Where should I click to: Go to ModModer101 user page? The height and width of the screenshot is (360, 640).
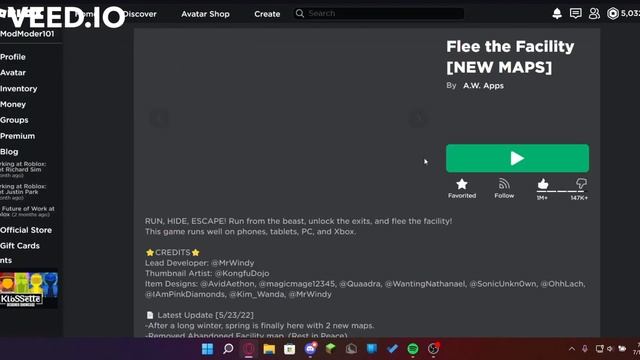[27, 34]
